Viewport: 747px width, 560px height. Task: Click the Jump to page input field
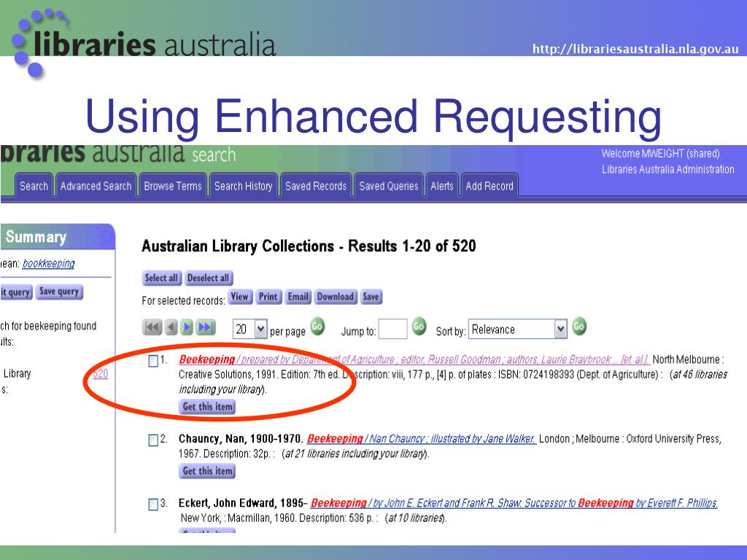click(393, 329)
